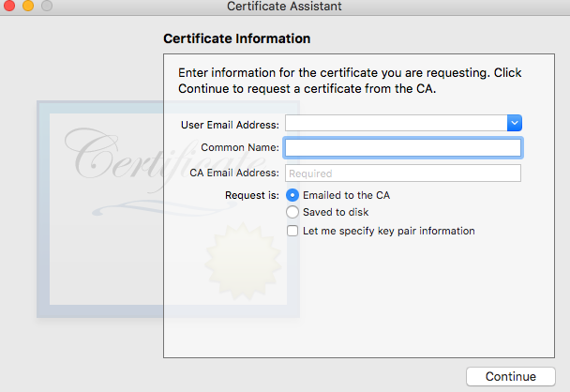The width and height of the screenshot is (570, 392).
Task: Focus the Common Name text field
Action: [403, 148]
